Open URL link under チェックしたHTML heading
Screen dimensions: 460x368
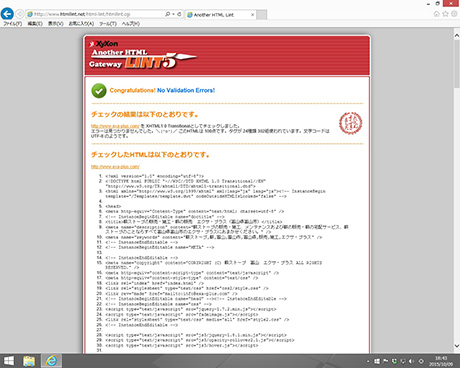point(115,166)
